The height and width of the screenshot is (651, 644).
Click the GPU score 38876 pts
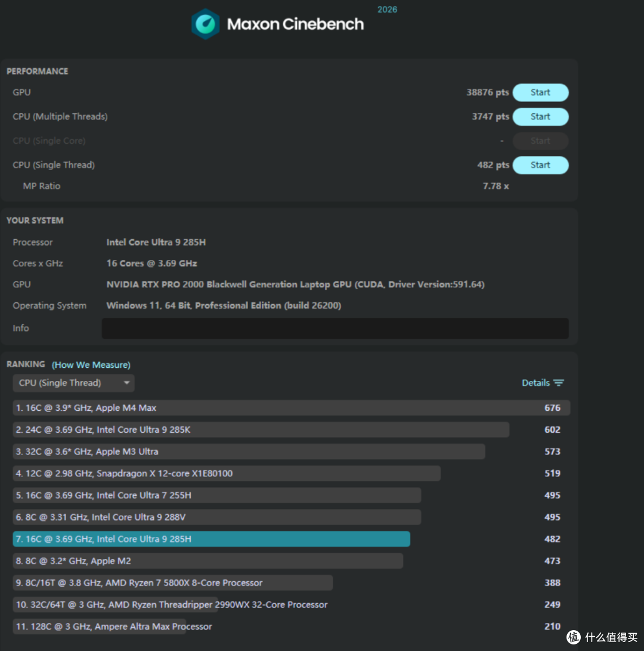487,92
